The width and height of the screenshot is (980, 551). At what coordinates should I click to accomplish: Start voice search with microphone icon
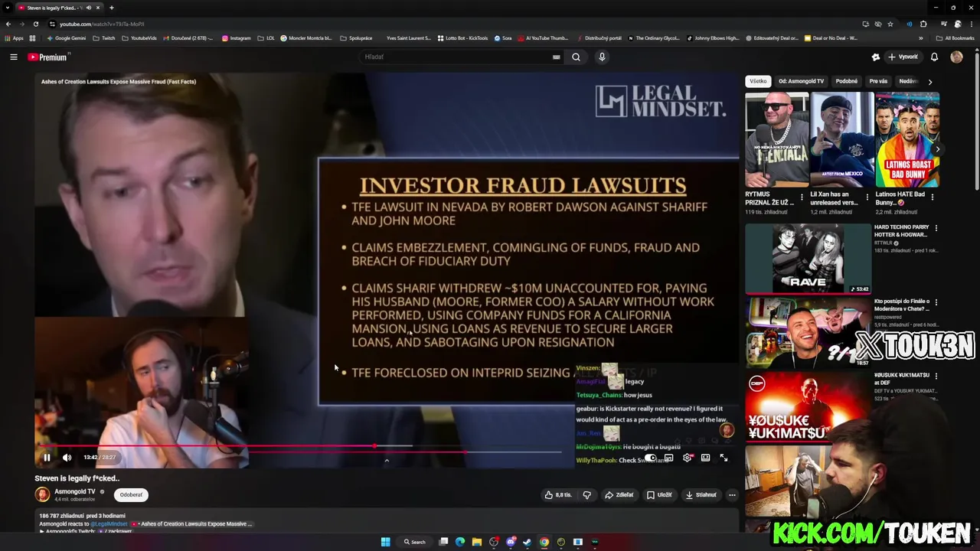602,57
